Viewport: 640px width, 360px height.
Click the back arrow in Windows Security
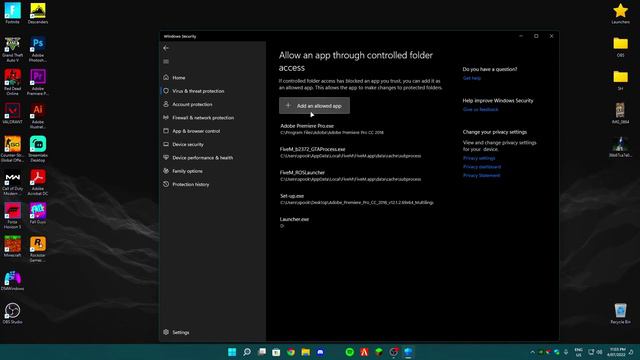pyautogui.click(x=166, y=48)
